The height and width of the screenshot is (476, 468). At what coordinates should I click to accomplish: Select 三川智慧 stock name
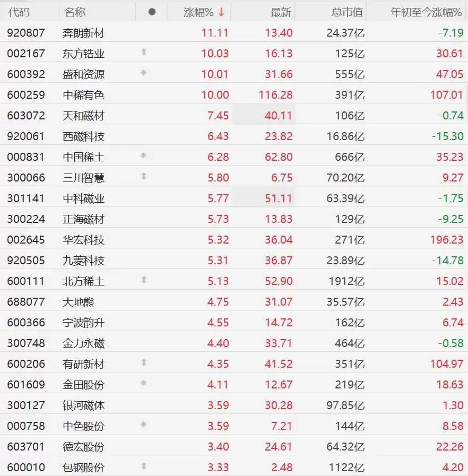click(83, 178)
